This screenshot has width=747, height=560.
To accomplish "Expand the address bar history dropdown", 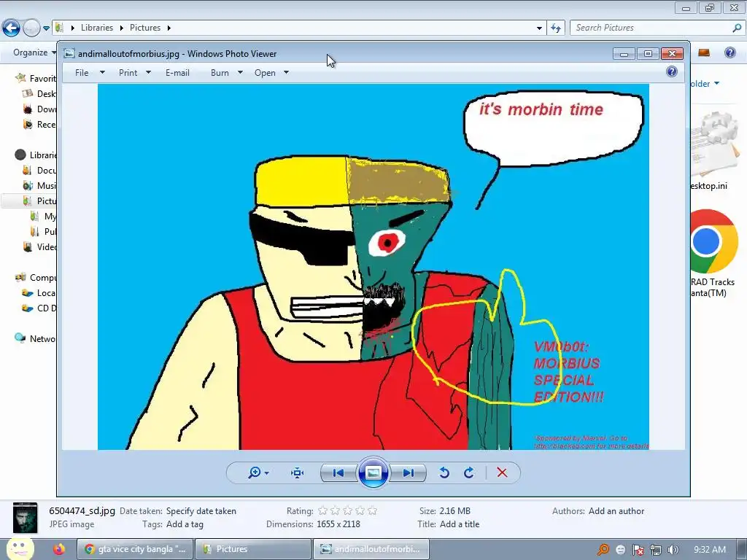I will point(539,28).
